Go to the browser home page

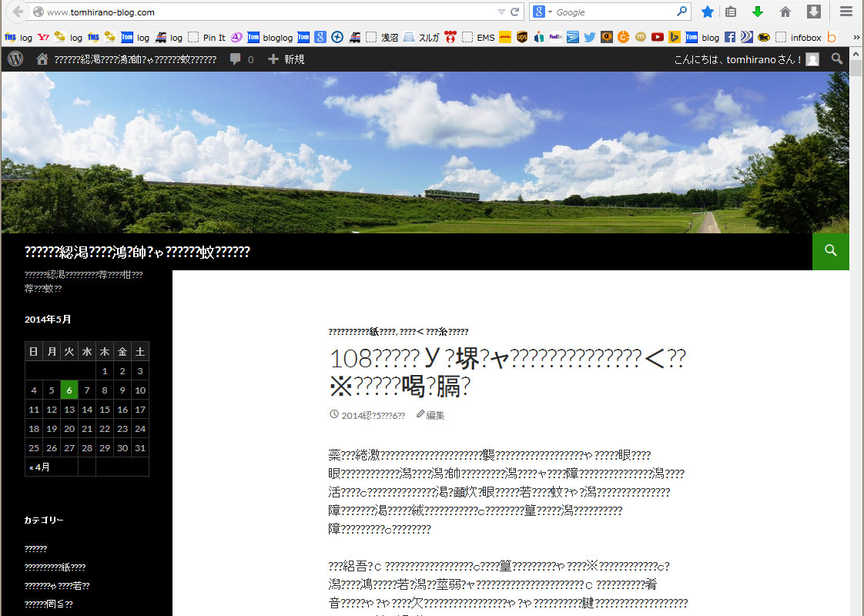coord(785,12)
